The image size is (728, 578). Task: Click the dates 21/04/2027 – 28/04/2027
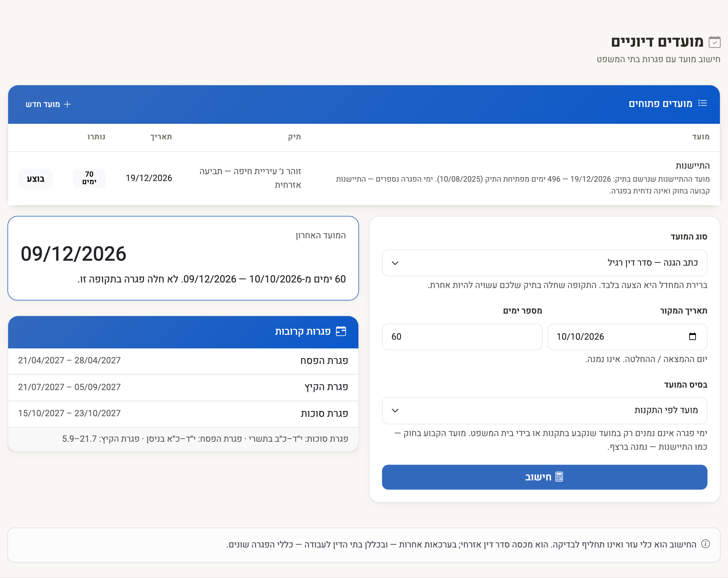[x=69, y=361]
